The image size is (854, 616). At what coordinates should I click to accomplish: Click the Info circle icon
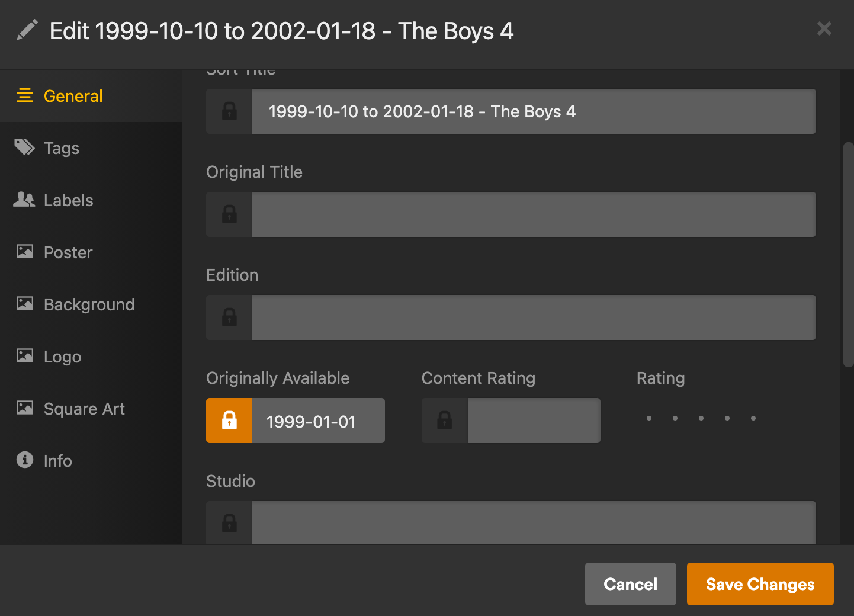tap(25, 460)
